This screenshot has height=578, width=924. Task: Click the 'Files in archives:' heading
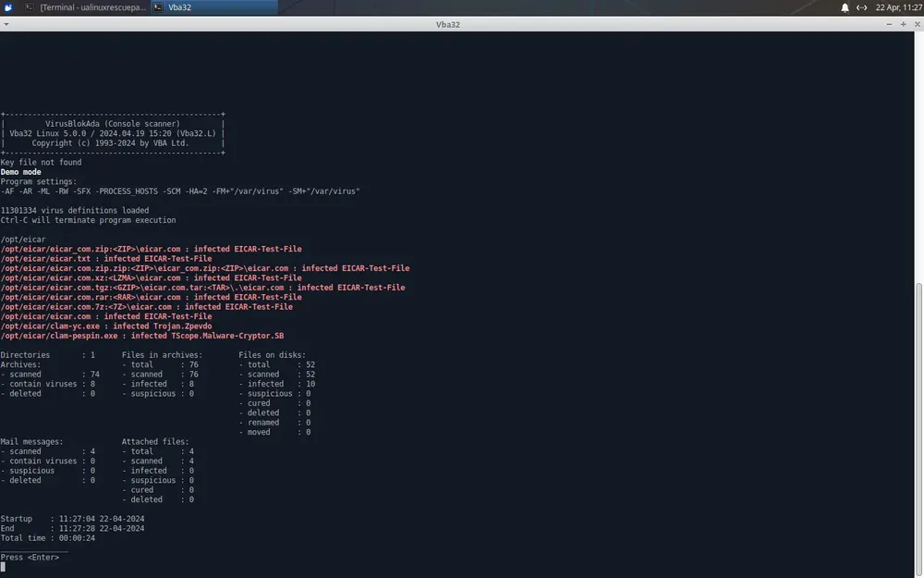point(162,355)
